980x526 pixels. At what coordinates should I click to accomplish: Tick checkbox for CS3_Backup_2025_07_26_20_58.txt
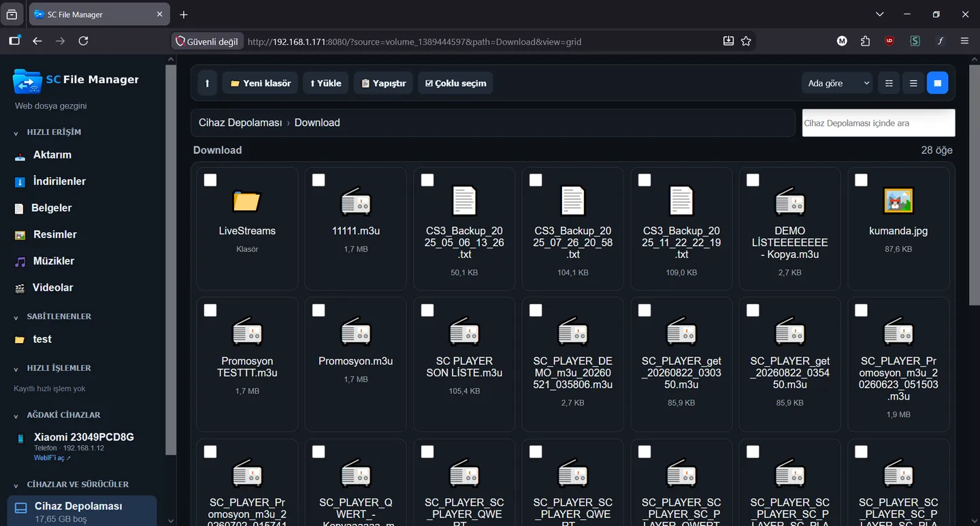pos(536,180)
